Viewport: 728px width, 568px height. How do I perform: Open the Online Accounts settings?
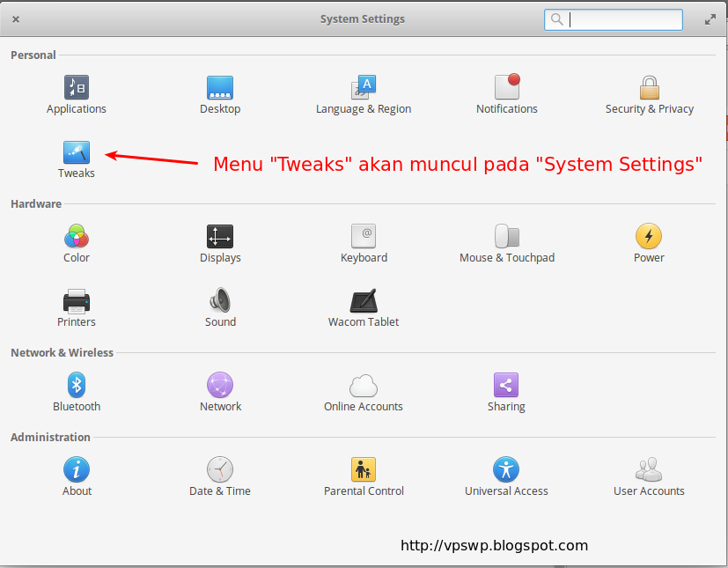coord(364,393)
